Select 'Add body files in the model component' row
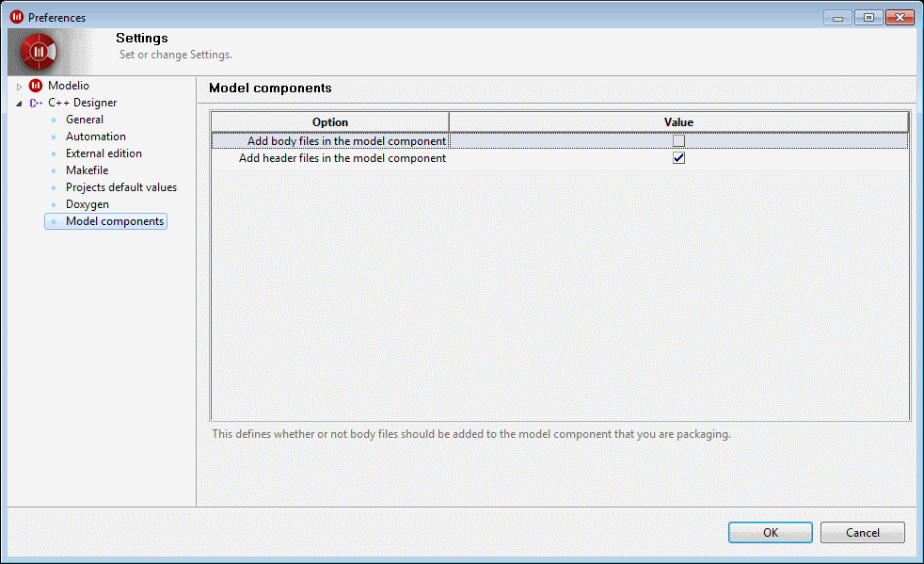 [x=560, y=141]
